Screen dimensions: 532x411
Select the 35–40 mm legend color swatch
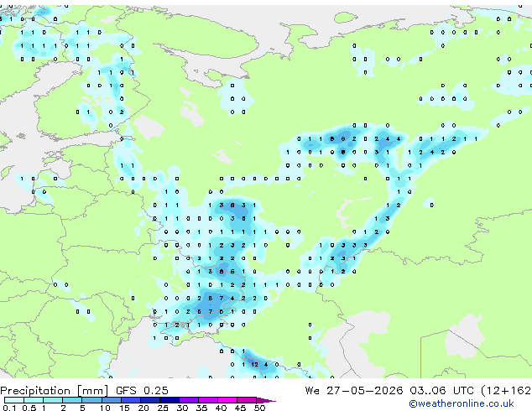[207, 400]
